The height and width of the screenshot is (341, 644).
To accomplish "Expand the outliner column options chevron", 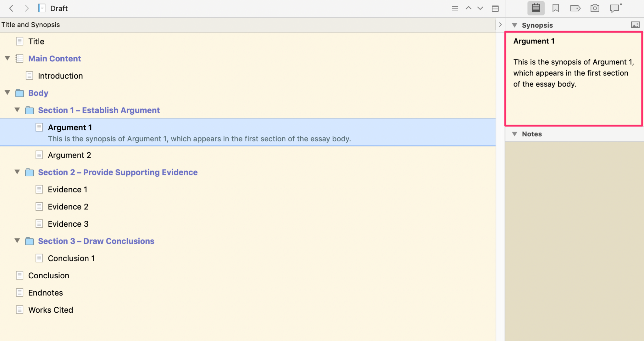I will coord(500,24).
